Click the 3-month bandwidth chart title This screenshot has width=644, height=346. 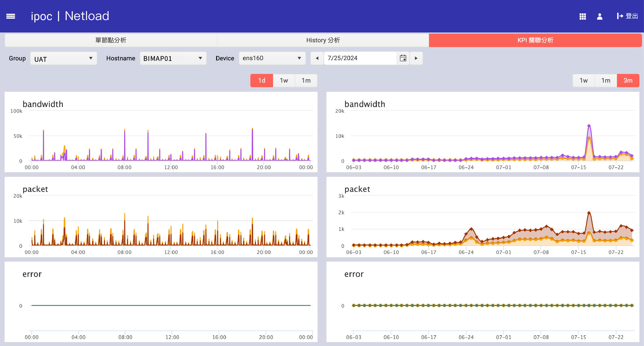pos(365,104)
